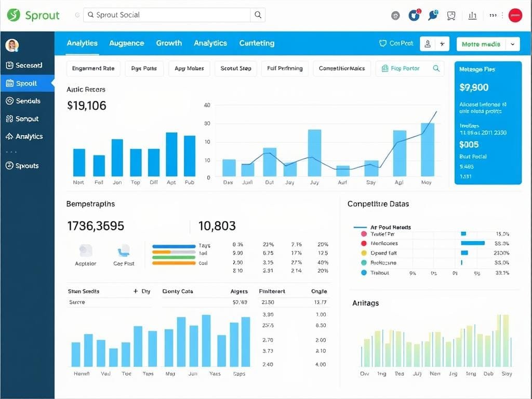The height and width of the screenshot is (399, 532).
Task: Click the Aoptalor icon tile
Action: [x=86, y=251]
